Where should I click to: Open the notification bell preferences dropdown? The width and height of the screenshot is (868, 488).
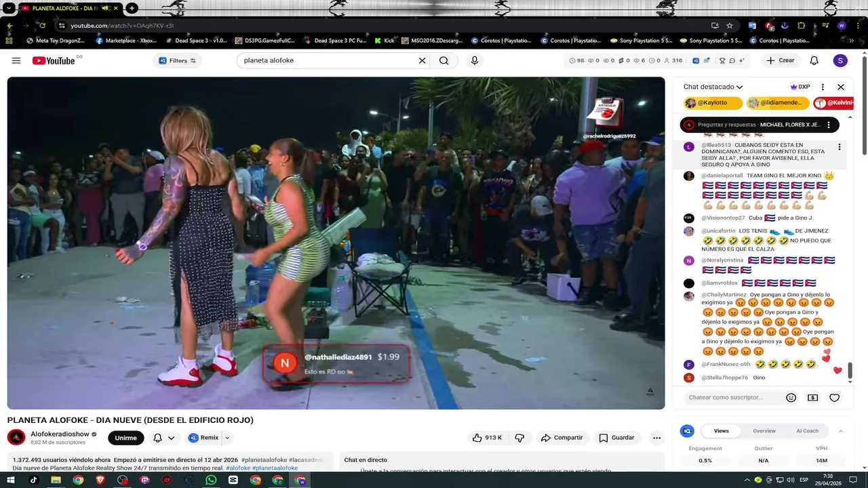(x=164, y=438)
